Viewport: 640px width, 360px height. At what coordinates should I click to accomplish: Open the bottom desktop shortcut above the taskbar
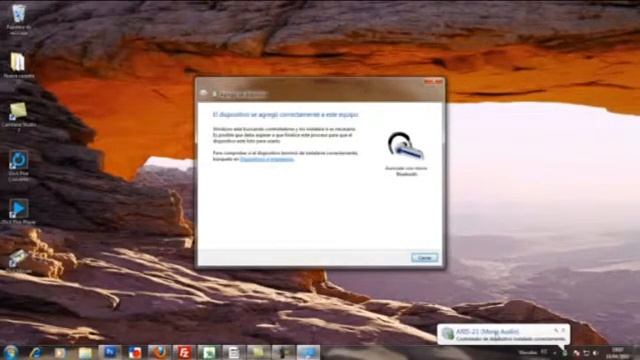18,261
